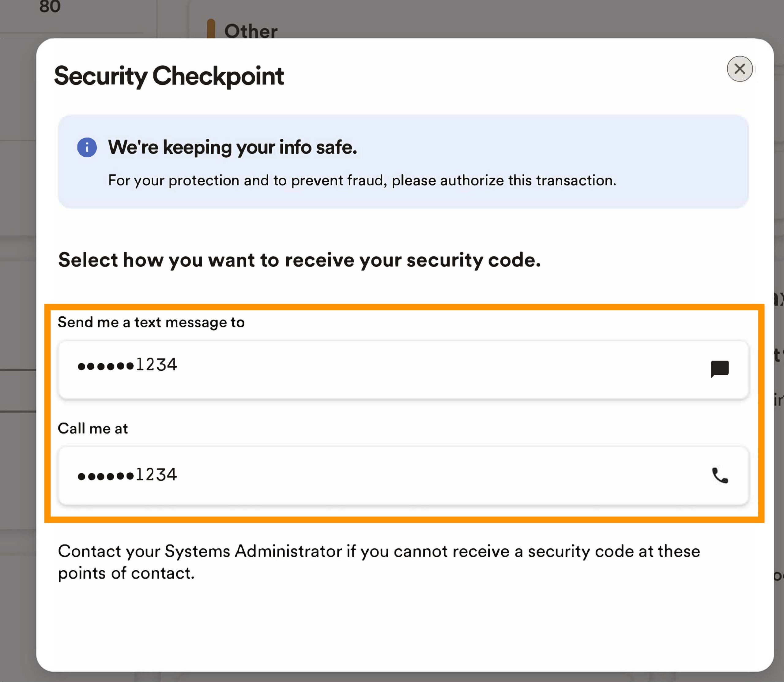
Task: Click the blue info icon
Action: tap(87, 147)
